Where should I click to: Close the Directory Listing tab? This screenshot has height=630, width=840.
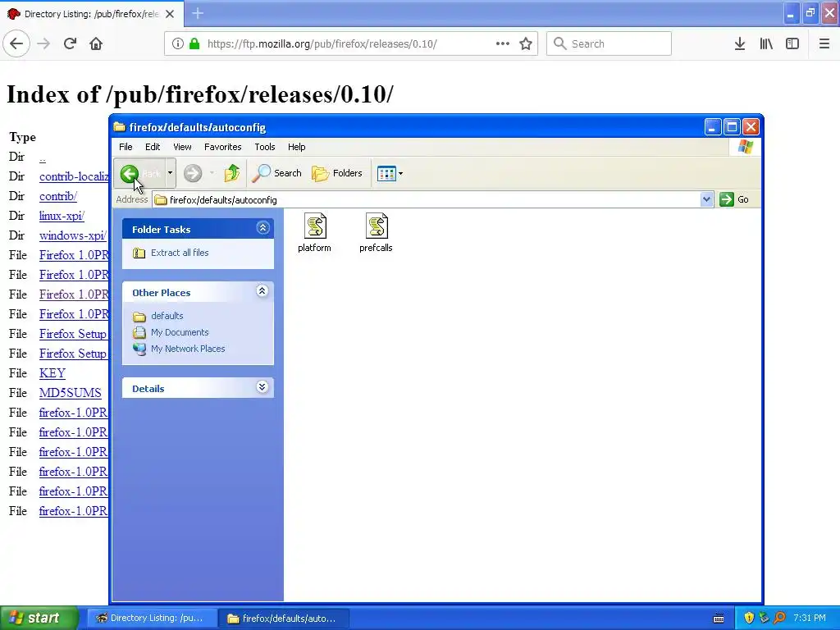170,14
